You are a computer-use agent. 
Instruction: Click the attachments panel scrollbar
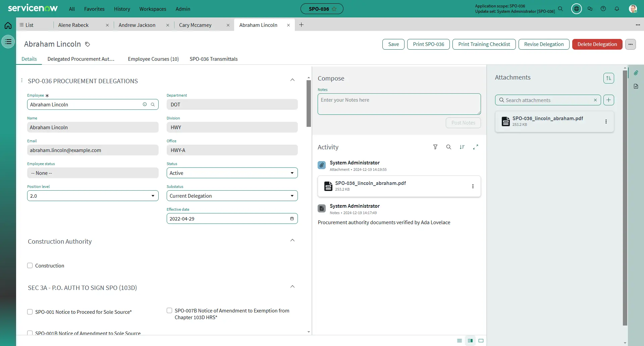pyautogui.click(x=625, y=198)
